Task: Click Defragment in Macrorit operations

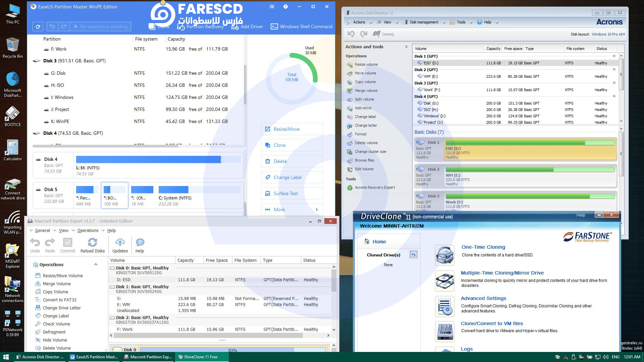Action: (54, 332)
